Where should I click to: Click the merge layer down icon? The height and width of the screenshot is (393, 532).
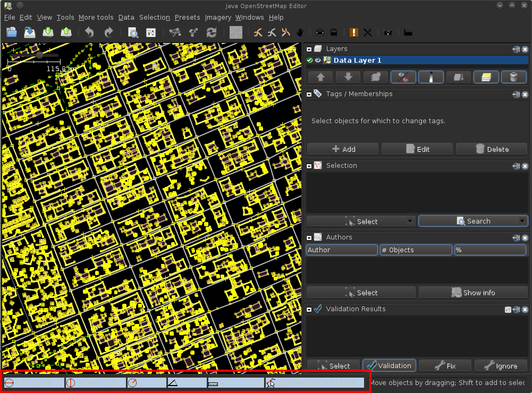pos(458,77)
